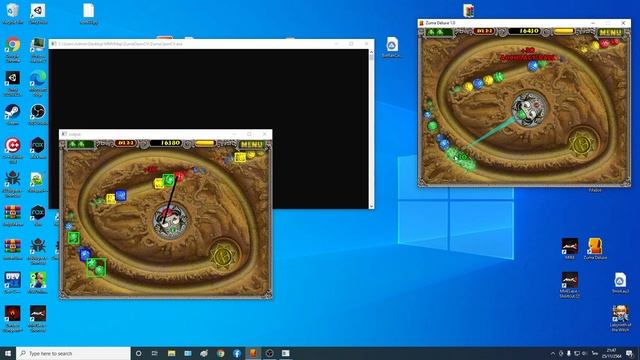Image resolution: width=640 pixels, height=360 pixels.
Task: Open MENU in the Zuma Deluxe window
Action: tap(610, 32)
